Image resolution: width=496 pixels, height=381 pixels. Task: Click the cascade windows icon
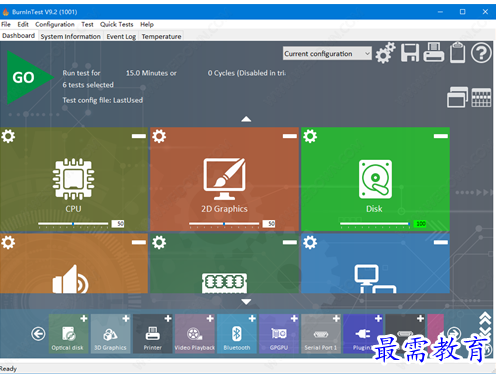pos(457,97)
